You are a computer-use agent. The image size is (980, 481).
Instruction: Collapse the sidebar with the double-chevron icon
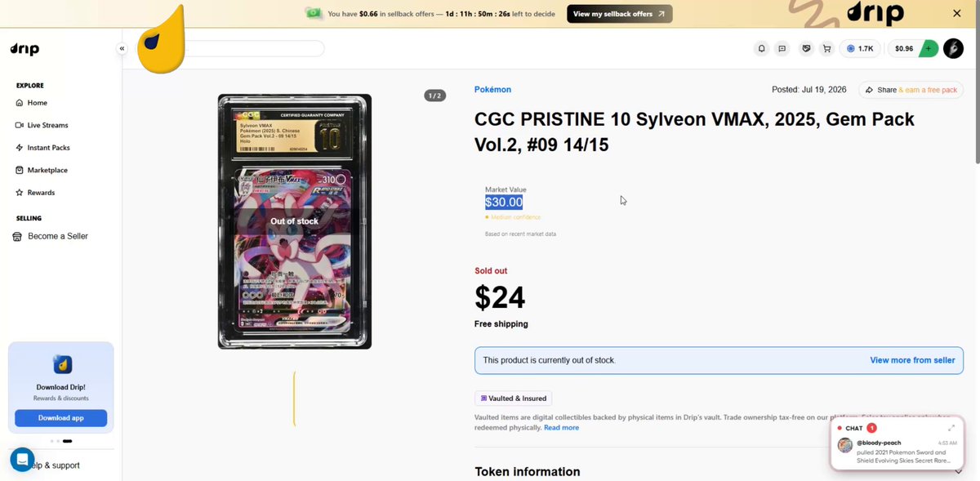click(122, 49)
